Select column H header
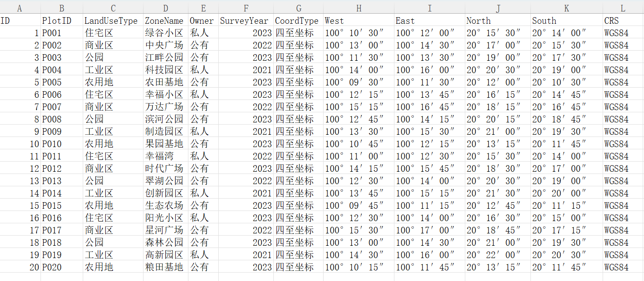 tap(359, 8)
